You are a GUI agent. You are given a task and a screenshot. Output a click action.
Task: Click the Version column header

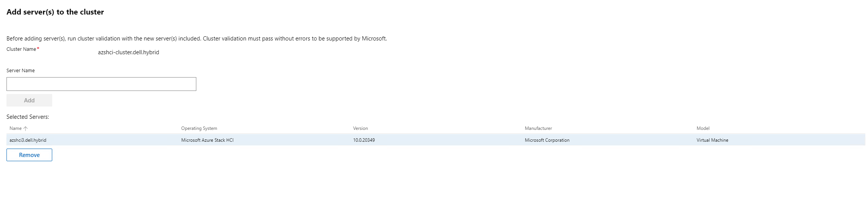[360, 128]
